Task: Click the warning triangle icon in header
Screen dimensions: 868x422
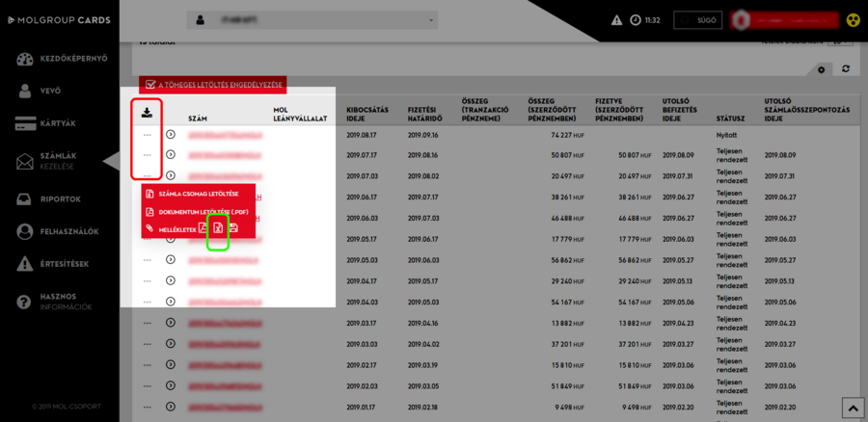Action: coord(616,20)
